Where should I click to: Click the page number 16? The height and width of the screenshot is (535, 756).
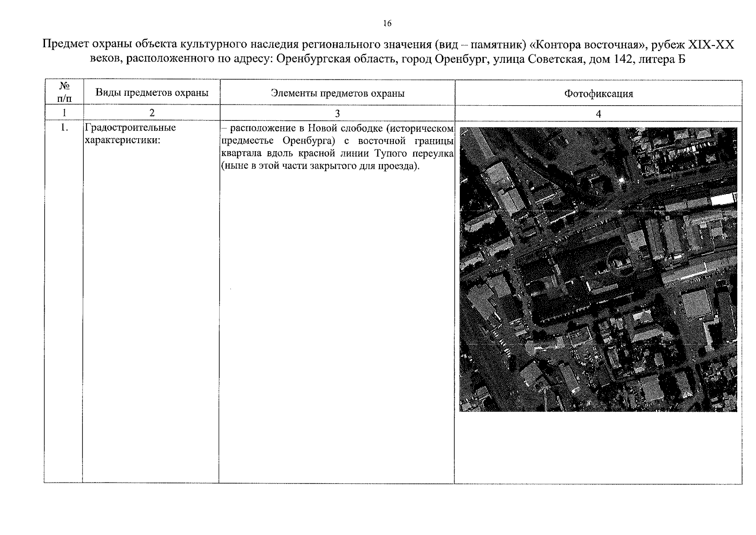pyautogui.click(x=387, y=24)
